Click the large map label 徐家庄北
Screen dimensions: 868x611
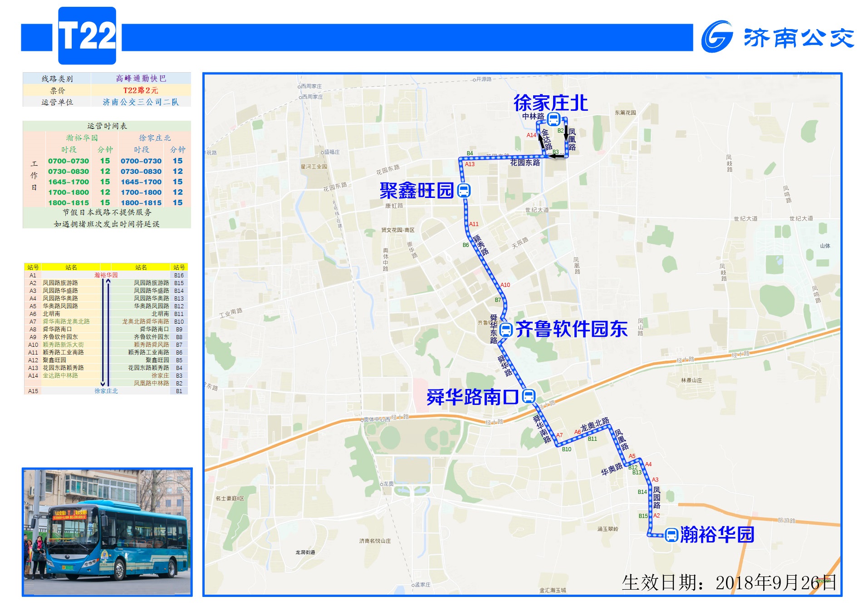pyautogui.click(x=550, y=103)
